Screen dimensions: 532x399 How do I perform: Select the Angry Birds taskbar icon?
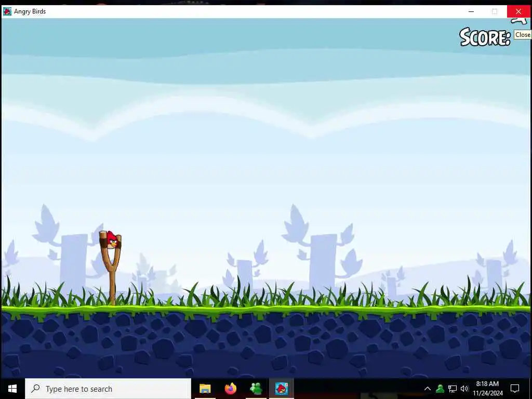click(282, 389)
